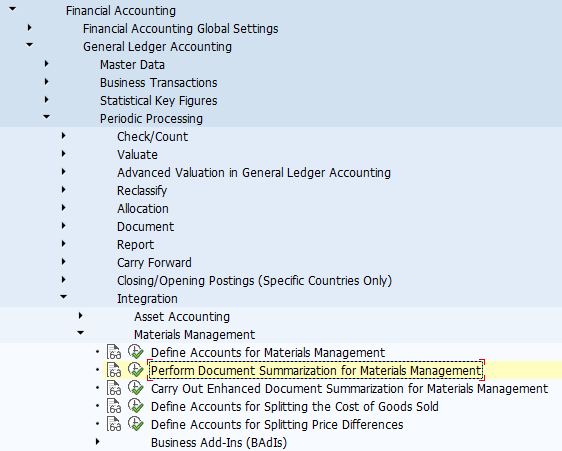The height and width of the screenshot is (451, 562).
Task: Expand the Reclassify arrow
Action: point(64,189)
